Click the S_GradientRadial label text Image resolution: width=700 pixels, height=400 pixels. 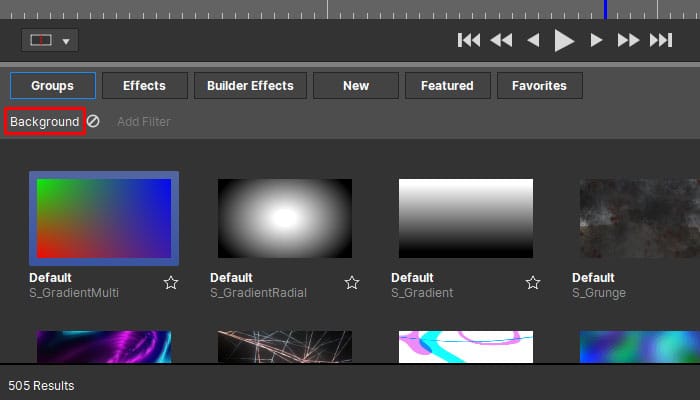tap(258, 293)
